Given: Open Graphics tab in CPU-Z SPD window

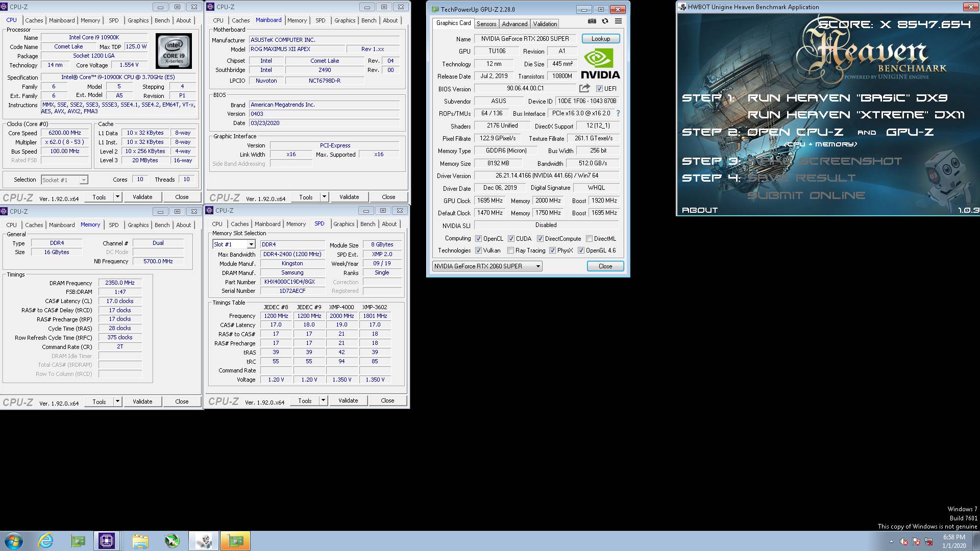Looking at the screenshot, I should (344, 224).
